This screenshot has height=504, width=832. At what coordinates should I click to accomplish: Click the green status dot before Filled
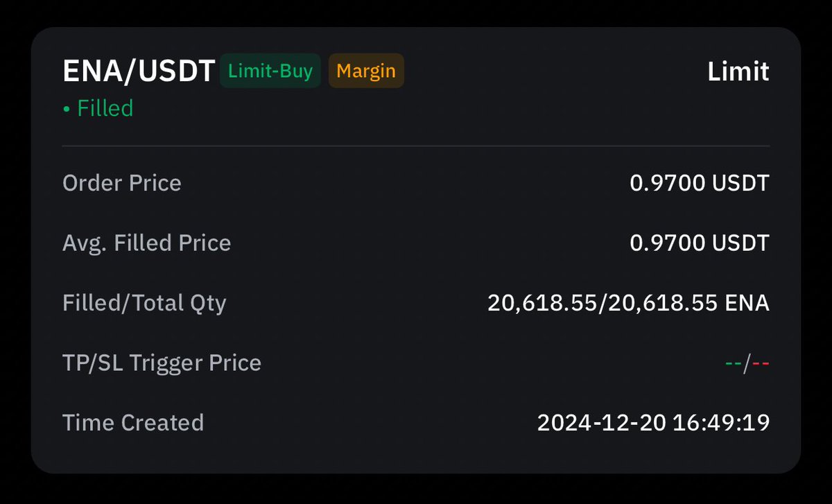tap(67, 109)
